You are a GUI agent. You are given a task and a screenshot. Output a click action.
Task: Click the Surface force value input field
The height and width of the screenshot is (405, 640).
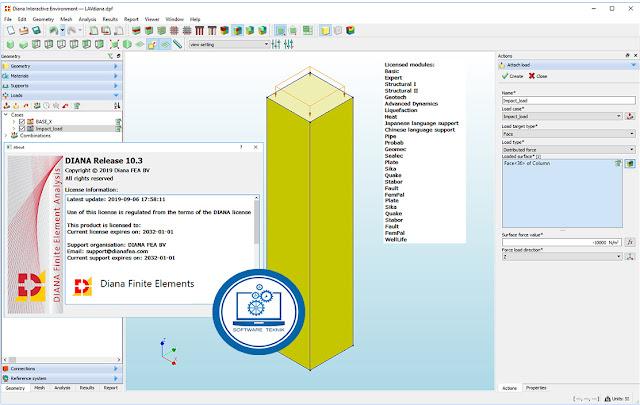coord(562,242)
